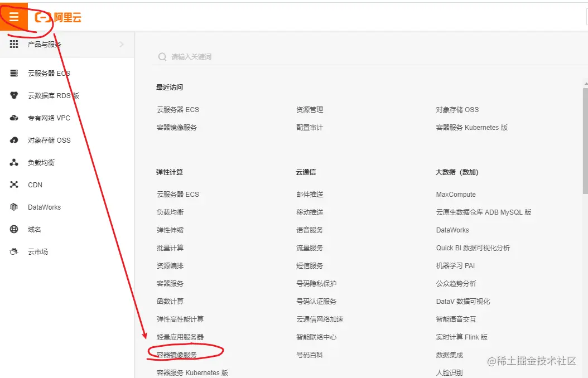
Task: Open 机器学习 PAI link
Action: point(455,265)
